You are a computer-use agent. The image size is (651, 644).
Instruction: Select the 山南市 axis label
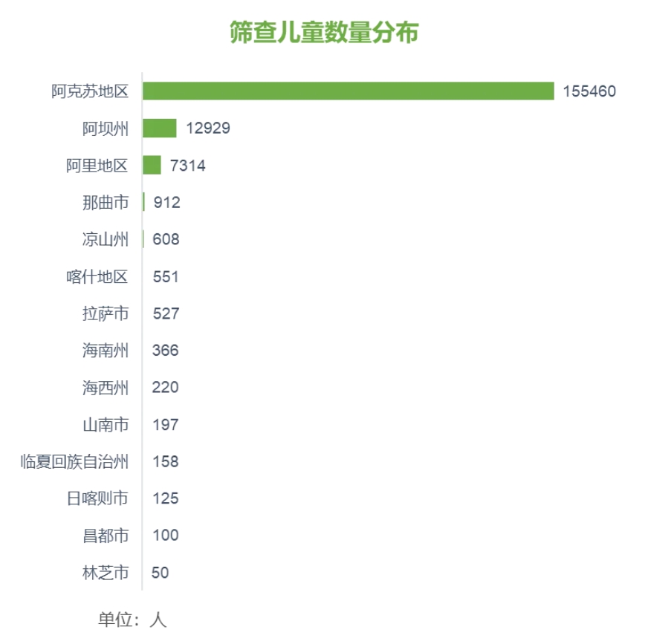tap(106, 425)
